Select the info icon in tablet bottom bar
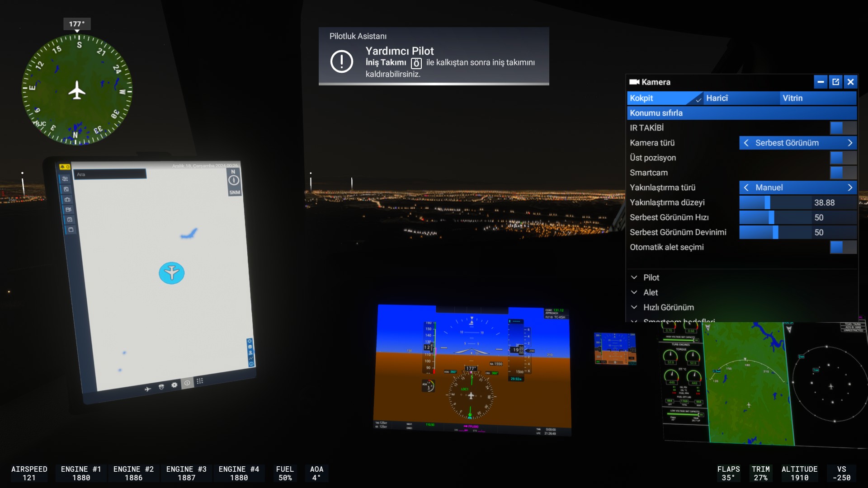The width and height of the screenshot is (868, 488). (187, 383)
